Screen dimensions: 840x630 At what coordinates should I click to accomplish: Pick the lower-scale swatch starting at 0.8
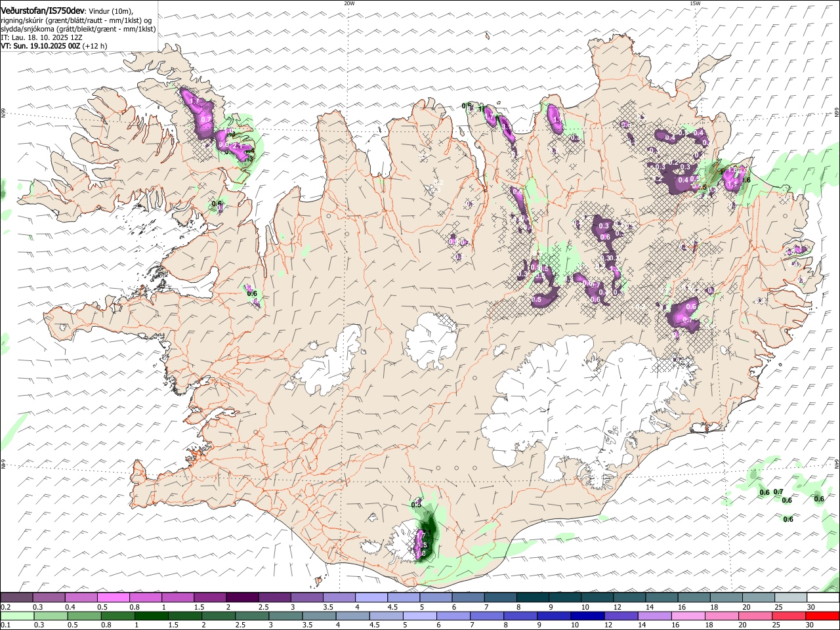pyautogui.click(x=118, y=616)
